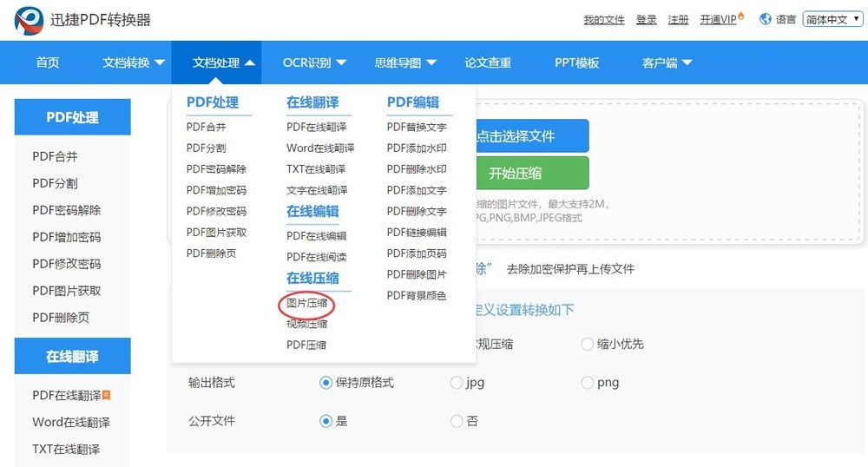Choose PDF分割 in dropdown menu

click(x=206, y=148)
